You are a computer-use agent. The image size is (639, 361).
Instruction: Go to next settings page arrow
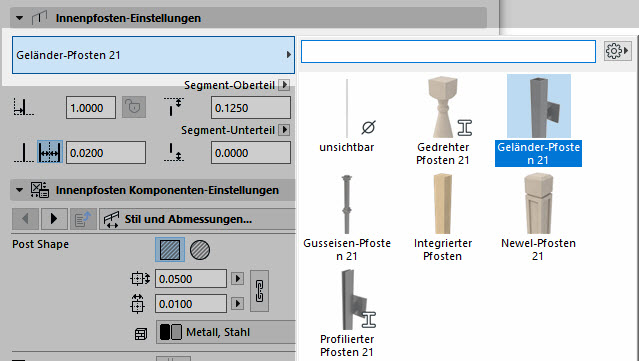point(53,219)
